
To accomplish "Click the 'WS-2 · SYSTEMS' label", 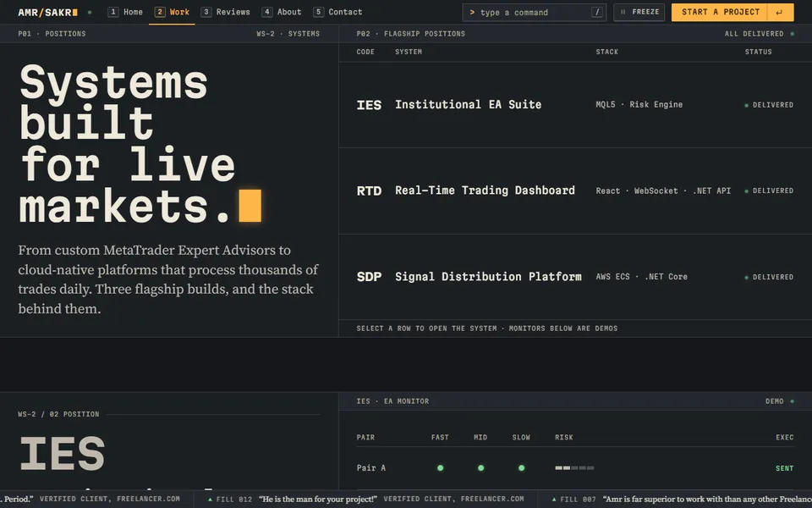I will (x=288, y=34).
